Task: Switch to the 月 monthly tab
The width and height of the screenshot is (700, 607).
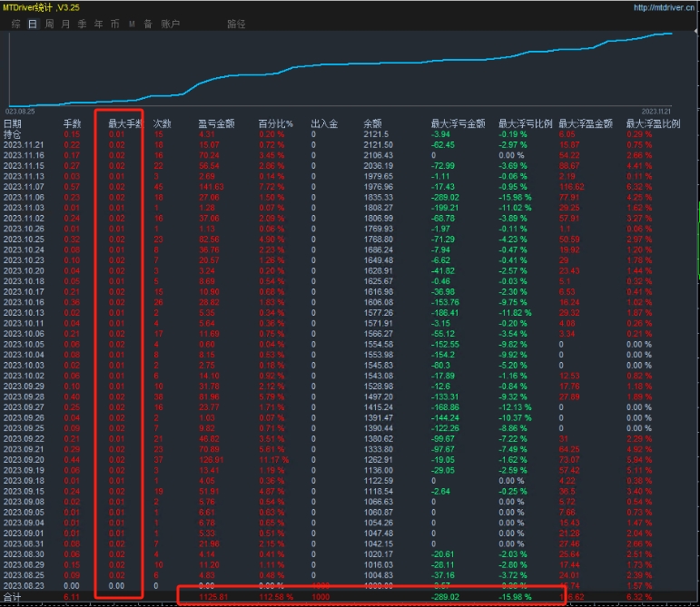Action: pos(65,24)
